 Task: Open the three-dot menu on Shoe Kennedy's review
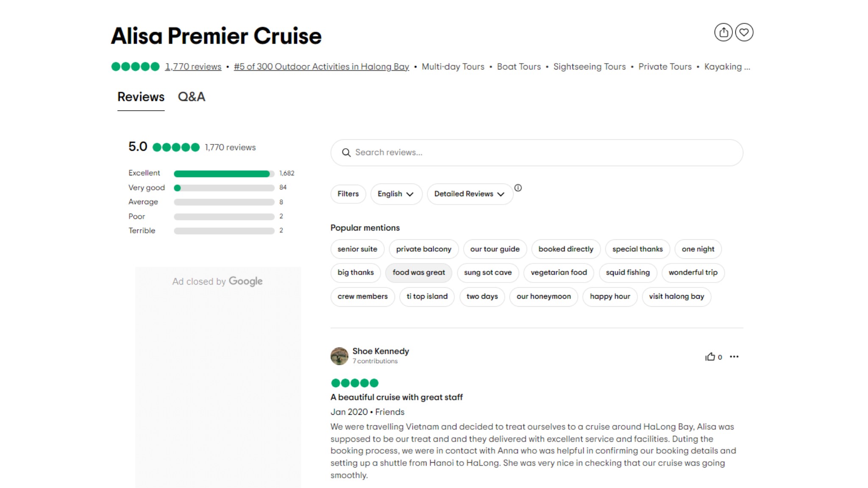click(734, 357)
